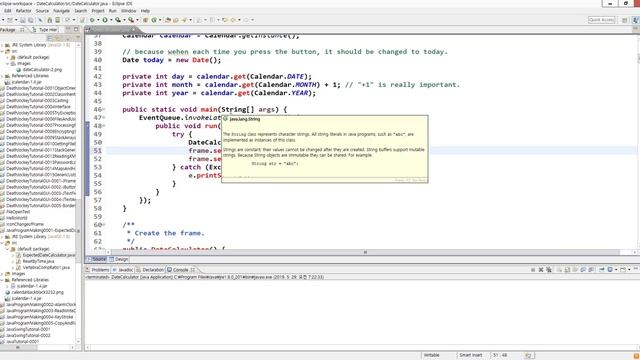Switch to the Javadoc tab
640x360 pixels.
[x=123, y=270]
